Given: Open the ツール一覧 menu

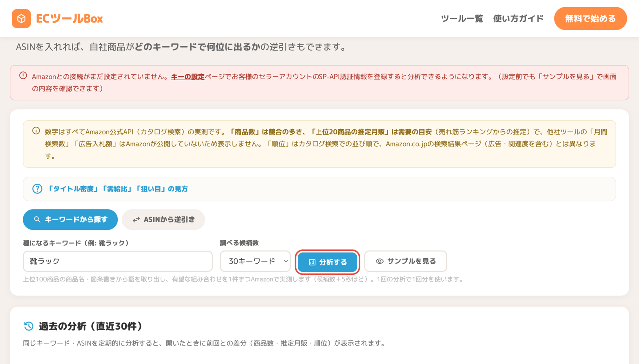Looking at the screenshot, I should (x=462, y=19).
